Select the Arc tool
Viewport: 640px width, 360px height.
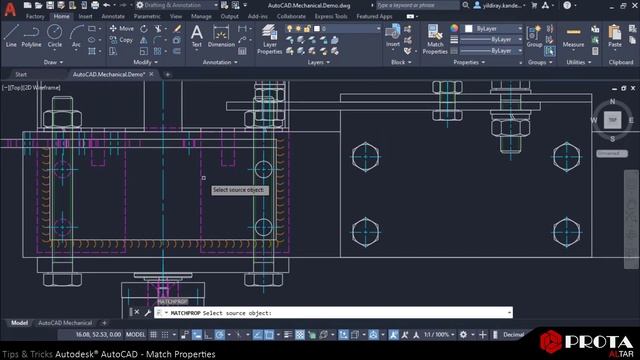76,36
